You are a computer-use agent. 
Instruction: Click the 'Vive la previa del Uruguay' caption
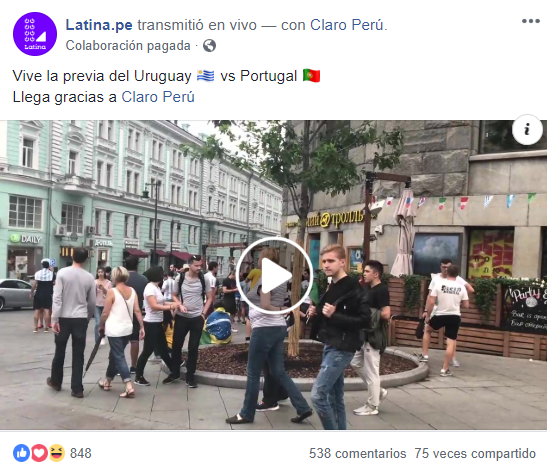tap(102, 76)
